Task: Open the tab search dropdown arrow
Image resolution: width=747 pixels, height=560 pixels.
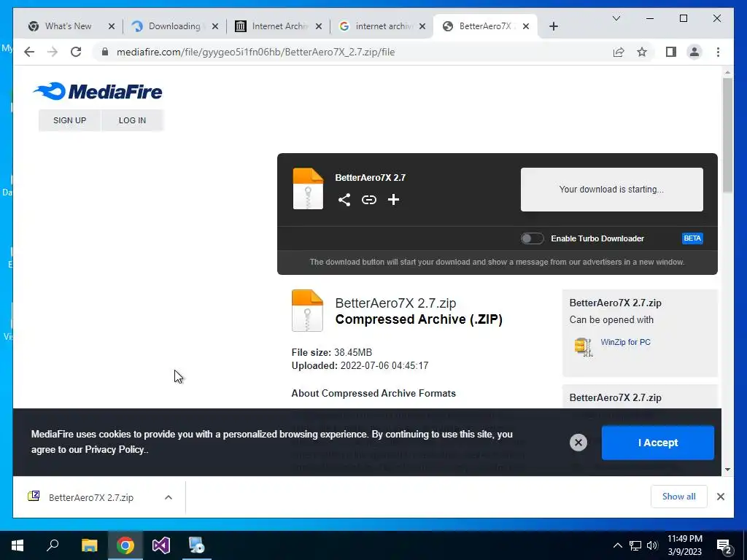Action: coord(616,18)
